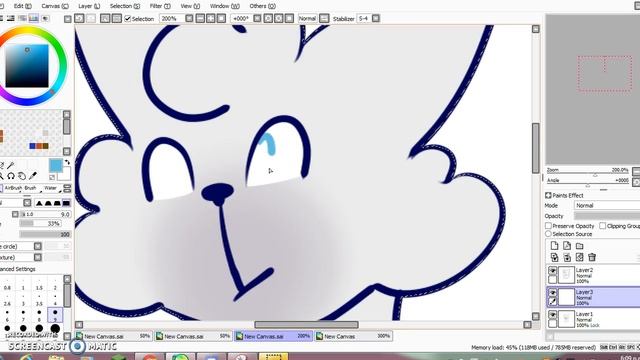Select the flat rectangular brush edge shape

(x=66, y=203)
